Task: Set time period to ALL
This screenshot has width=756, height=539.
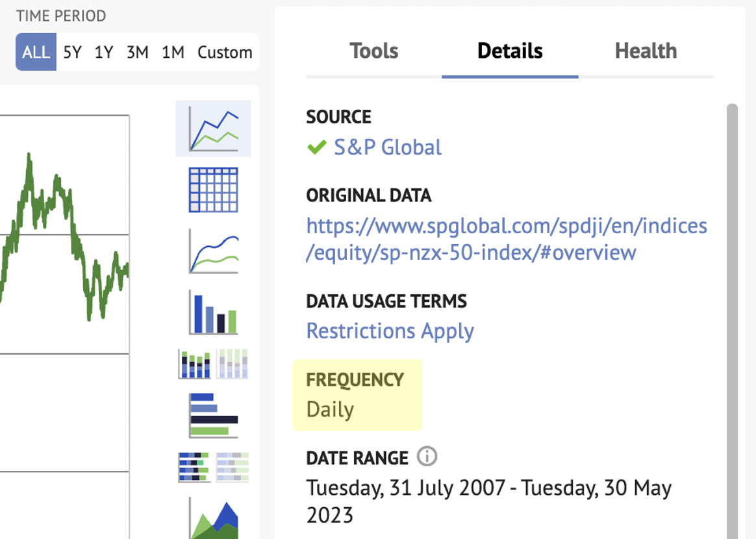Action: 36,52
